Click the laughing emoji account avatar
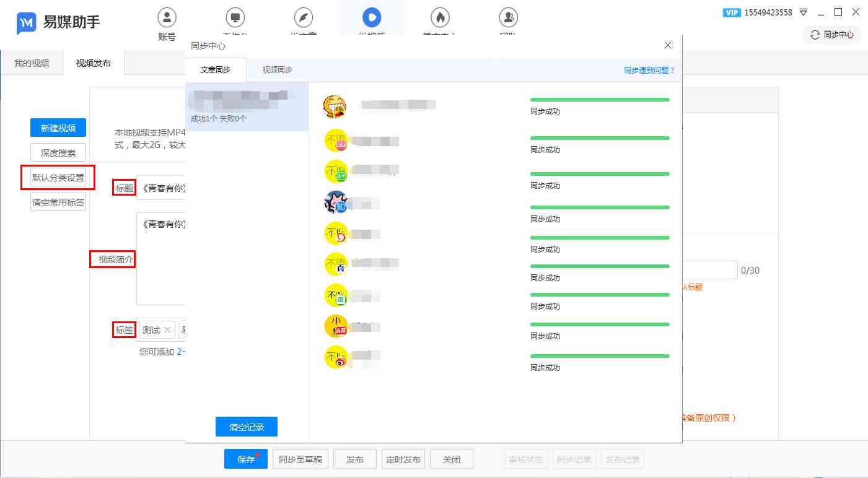The image size is (868, 478). click(x=334, y=106)
